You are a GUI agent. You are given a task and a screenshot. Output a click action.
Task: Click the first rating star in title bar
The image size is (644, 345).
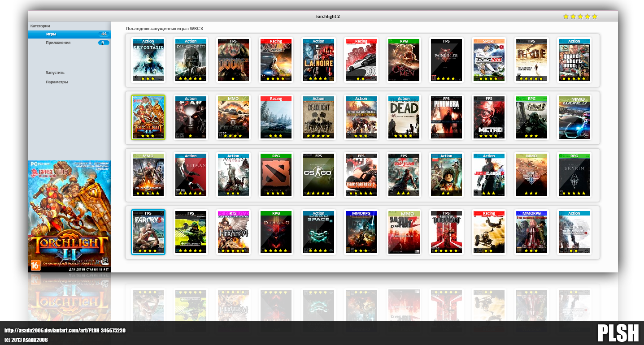[x=566, y=17]
